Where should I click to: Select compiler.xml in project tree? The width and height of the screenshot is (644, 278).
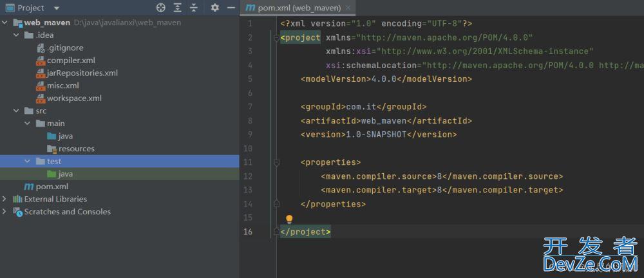(x=71, y=60)
